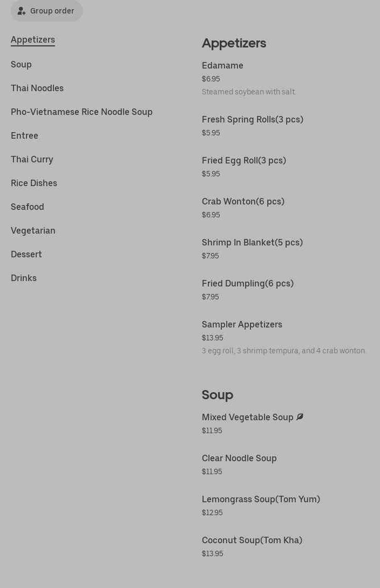Pick the Sampler Appetizers item

tap(242, 325)
